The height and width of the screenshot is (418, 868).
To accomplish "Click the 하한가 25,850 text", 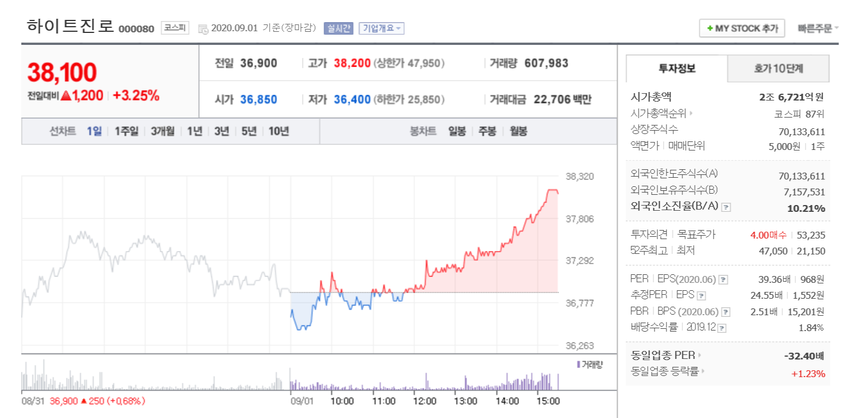I will (x=409, y=100).
